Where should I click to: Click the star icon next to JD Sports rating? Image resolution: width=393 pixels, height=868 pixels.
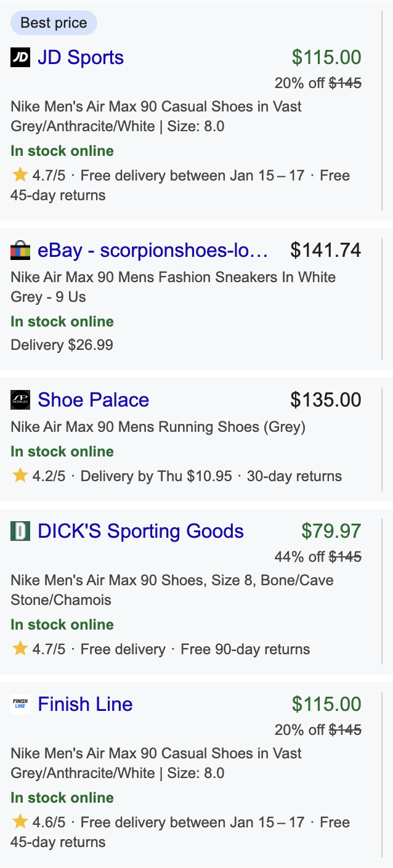tap(19, 176)
